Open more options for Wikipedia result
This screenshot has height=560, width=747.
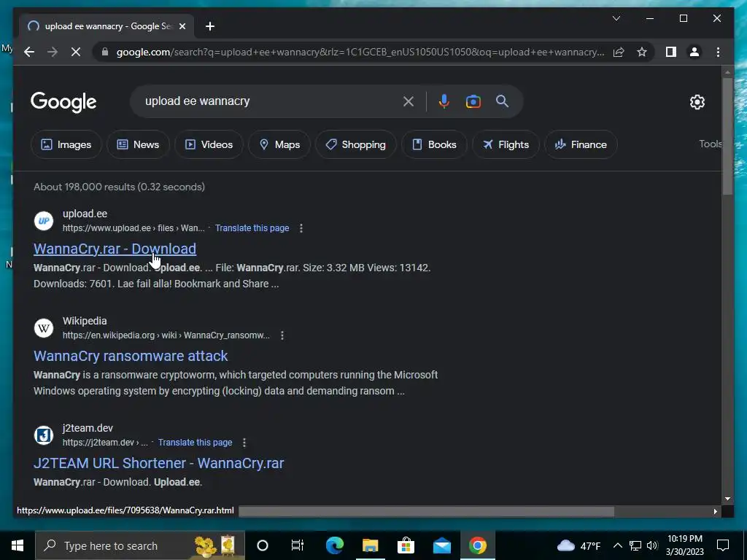[x=282, y=335]
